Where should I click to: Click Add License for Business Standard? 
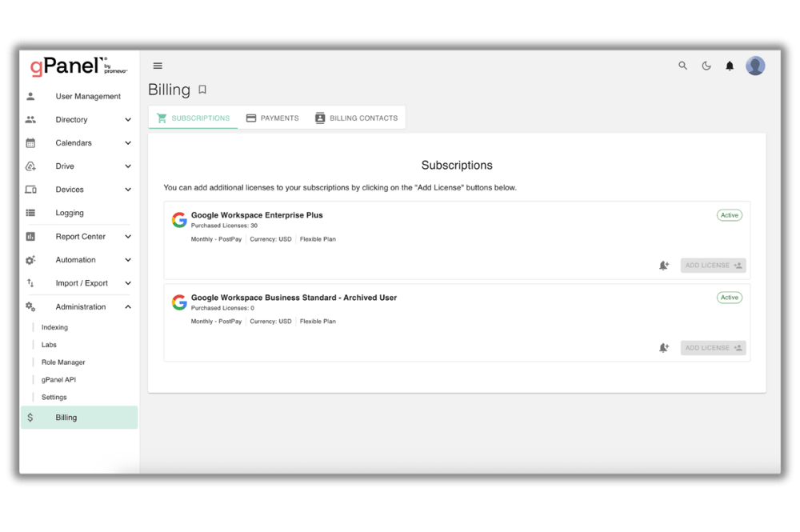pos(714,348)
